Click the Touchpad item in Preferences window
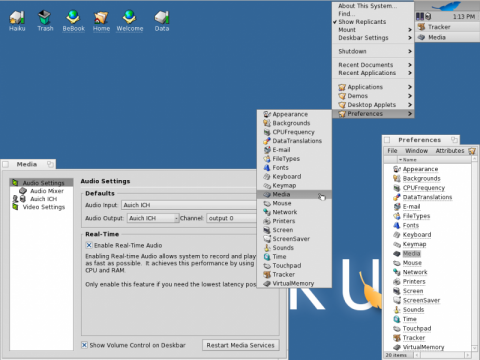Image resolution: width=480 pixels, height=360 pixels. tap(417, 328)
